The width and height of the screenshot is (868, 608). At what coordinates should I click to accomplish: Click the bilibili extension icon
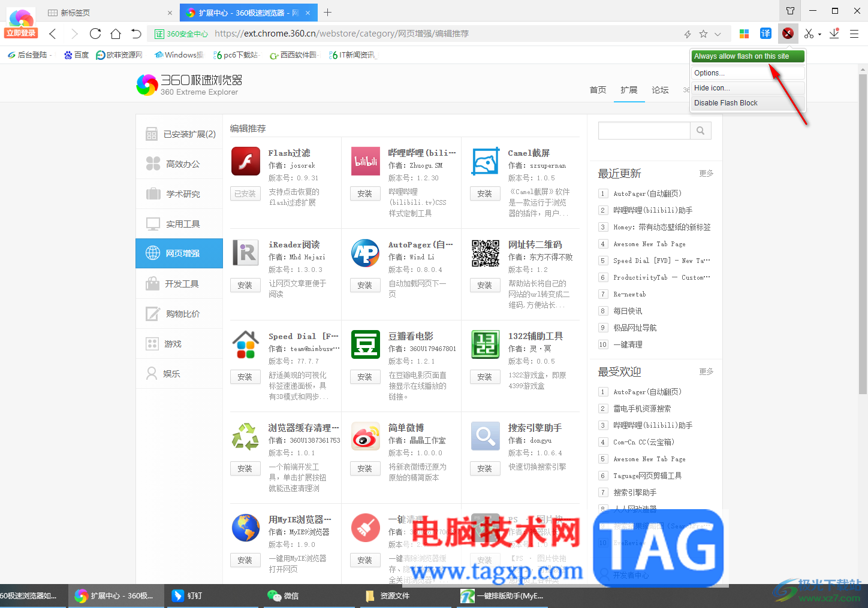pos(366,161)
